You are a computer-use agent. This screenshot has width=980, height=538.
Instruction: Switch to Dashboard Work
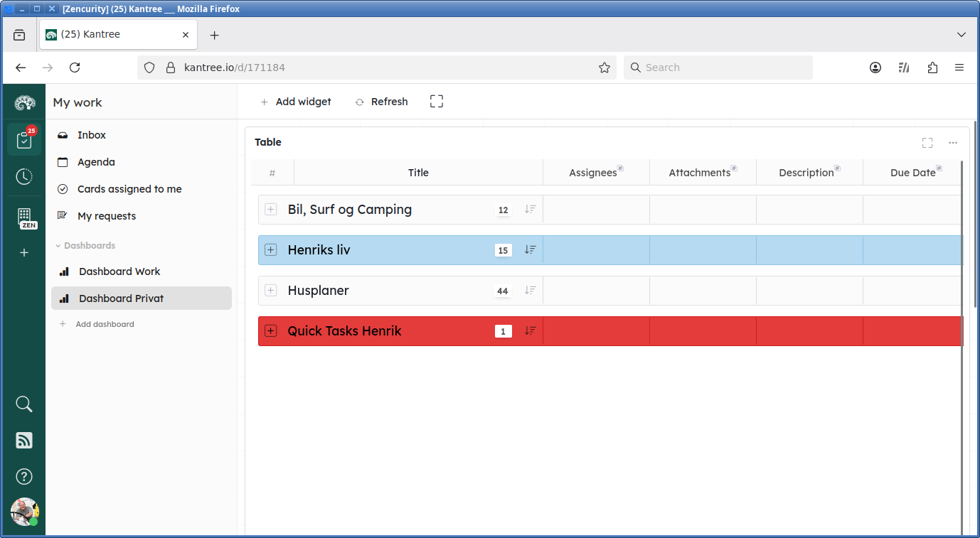(x=118, y=271)
